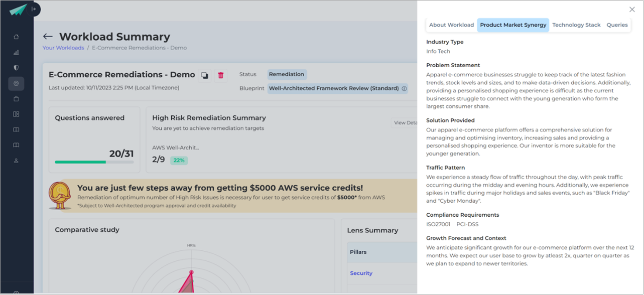
Task: Click the Info Tech value
Action: pyautogui.click(x=438, y=51)
